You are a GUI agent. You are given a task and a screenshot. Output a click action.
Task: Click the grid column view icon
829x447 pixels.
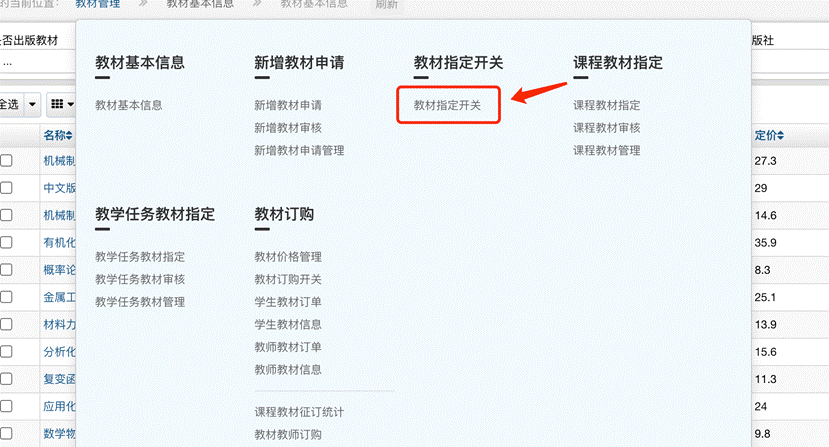click(x=62, y=104)
